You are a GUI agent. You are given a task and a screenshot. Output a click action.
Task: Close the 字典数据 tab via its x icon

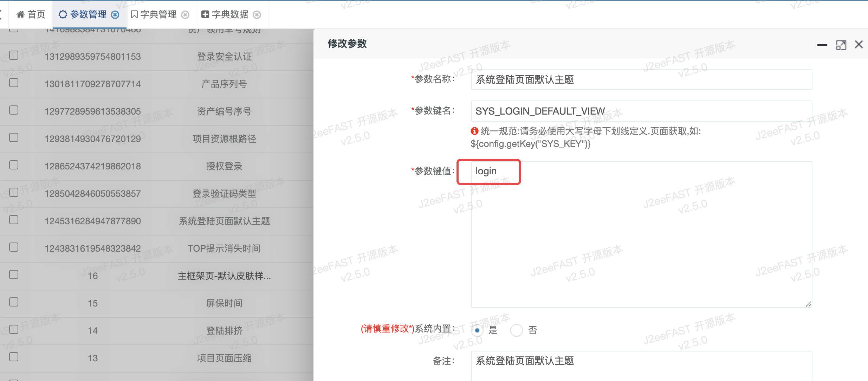257,15
